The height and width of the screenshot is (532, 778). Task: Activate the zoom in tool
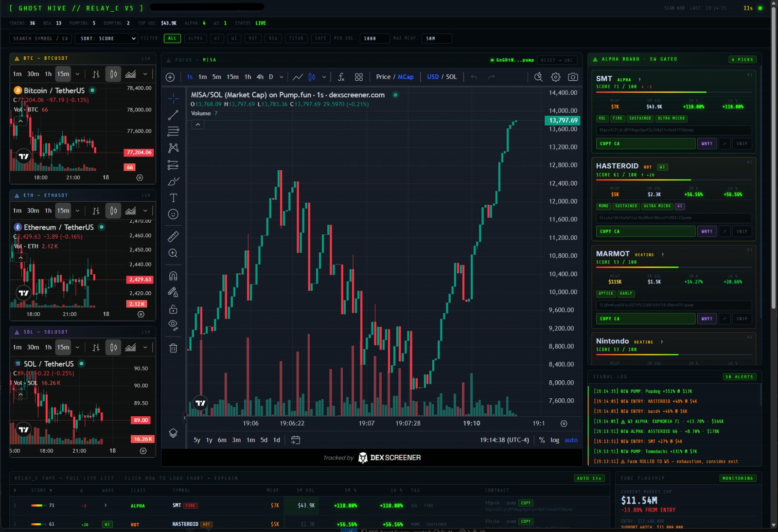coord(173,253)
